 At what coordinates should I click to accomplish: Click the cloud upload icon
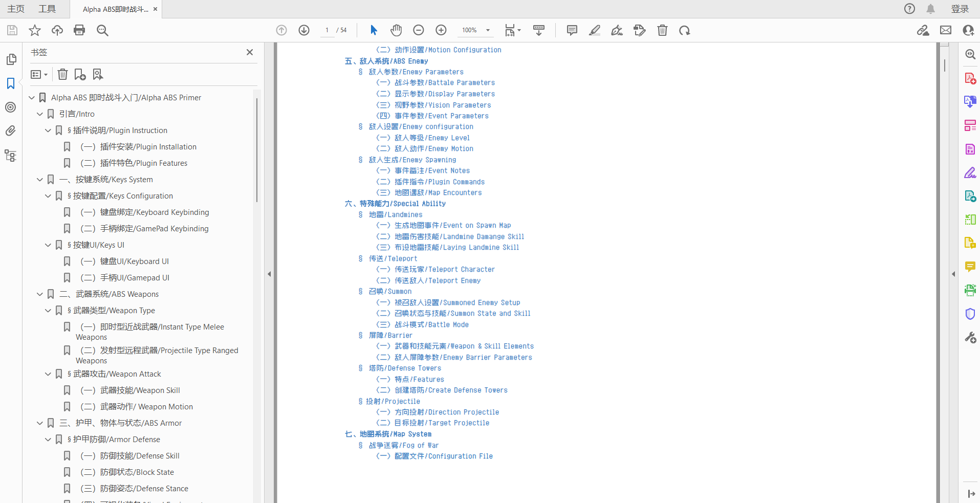click(x=57, y=30)
